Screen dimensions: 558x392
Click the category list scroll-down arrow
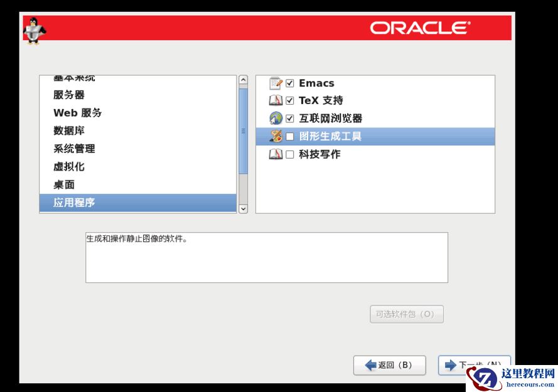[243, 209]
